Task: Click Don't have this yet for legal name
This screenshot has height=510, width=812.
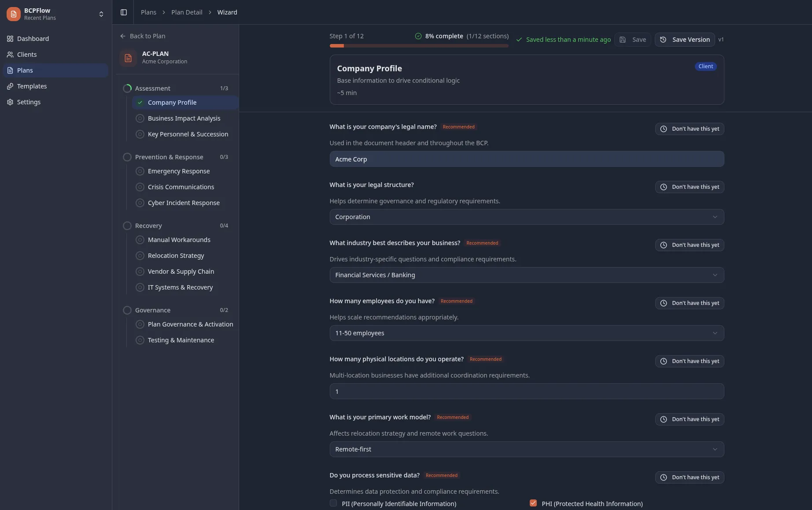Action: [690, 129]
